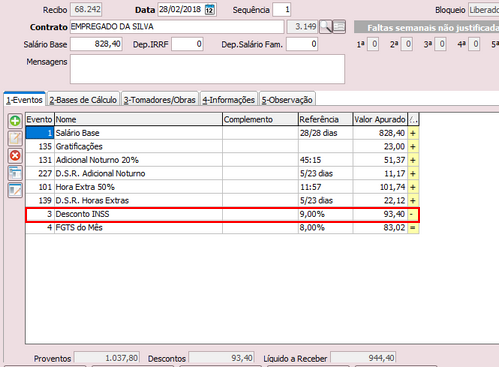Click the 9,00% reference cell
Image resolution: width=499 pixels, height=367 pixels.
[x=325, y=214]
